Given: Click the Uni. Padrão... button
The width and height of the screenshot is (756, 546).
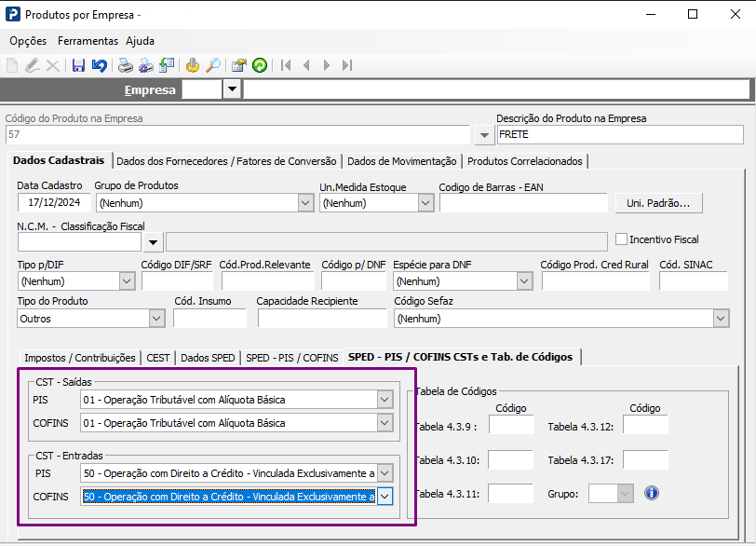Looking at the screenshot, I should coord(658,203).
